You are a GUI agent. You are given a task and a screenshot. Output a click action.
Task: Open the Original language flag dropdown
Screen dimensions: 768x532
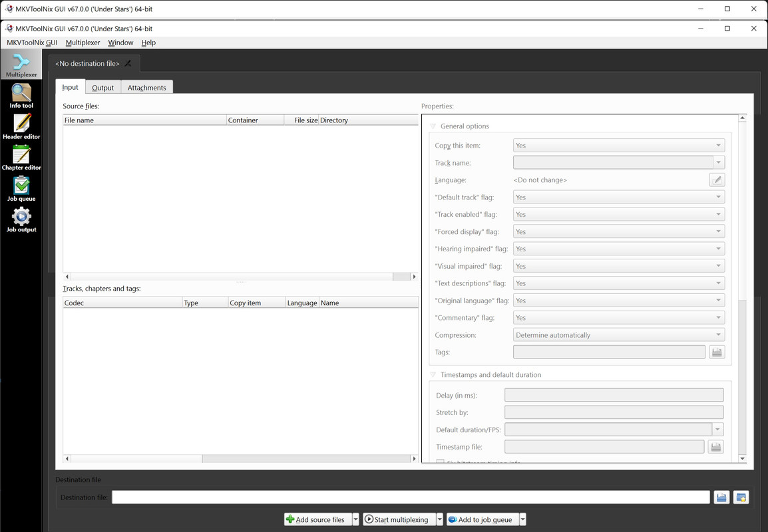[x=619, y=301]
